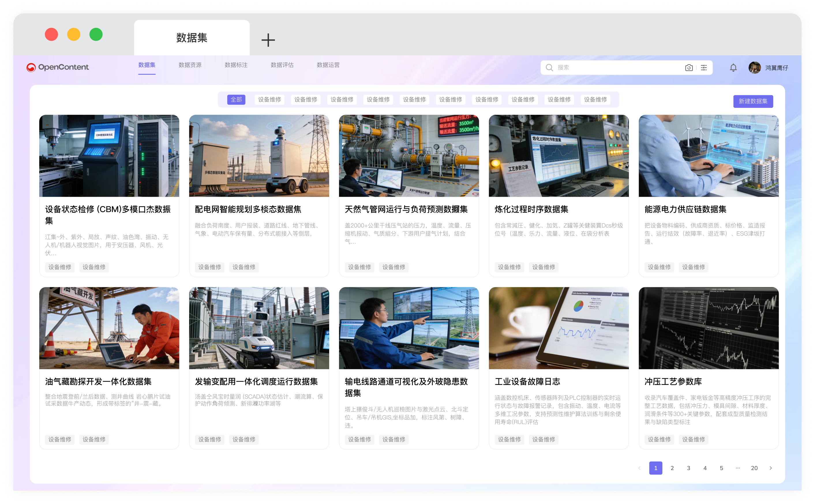This screenshot has height=504, width=815.
Task: Open 工业设备故障日志 thumbnail image
Action: (x=559, y=328)
